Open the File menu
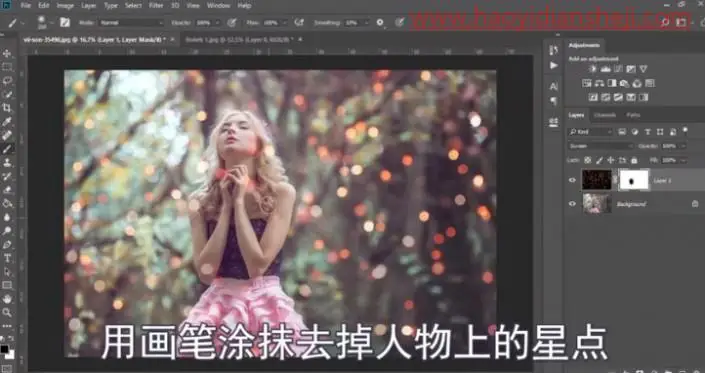This screenshot has height=373, width=705. pyautogui.click(x=26, y=6)
